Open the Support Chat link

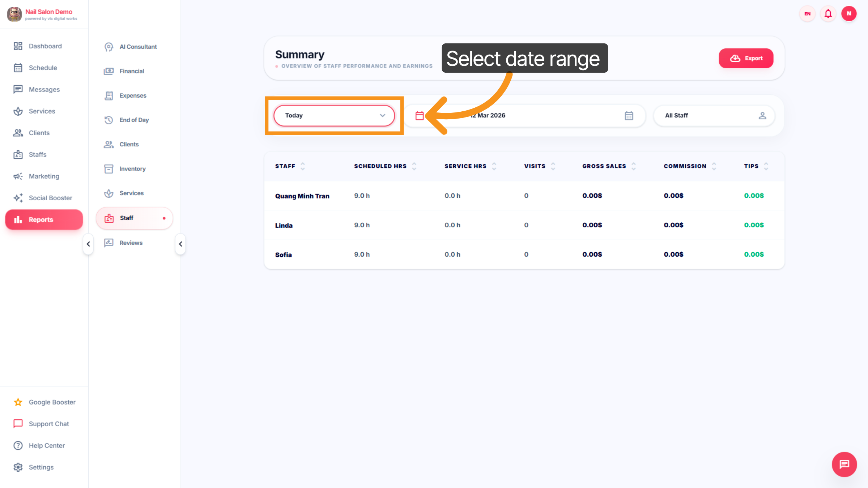(x=49, y=424)
